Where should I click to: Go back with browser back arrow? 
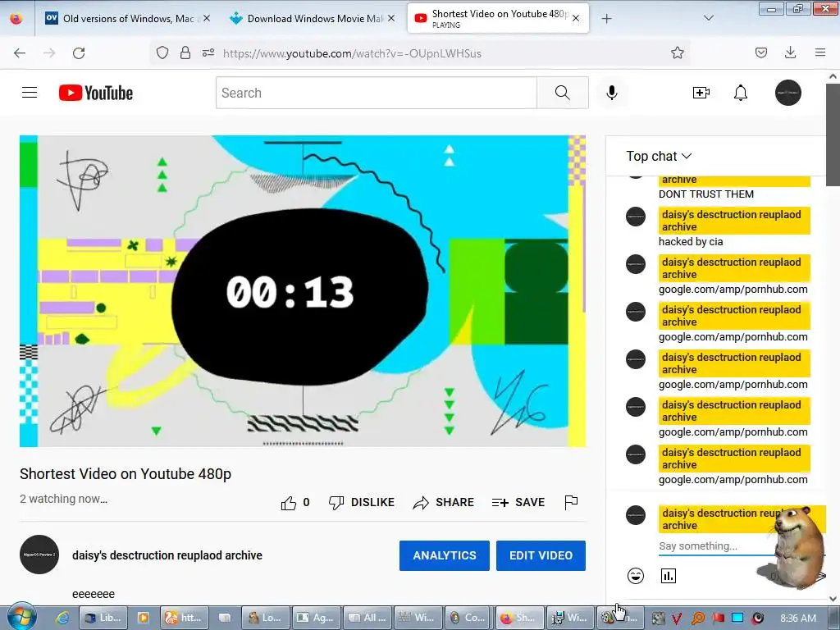[x=20, y=53]
